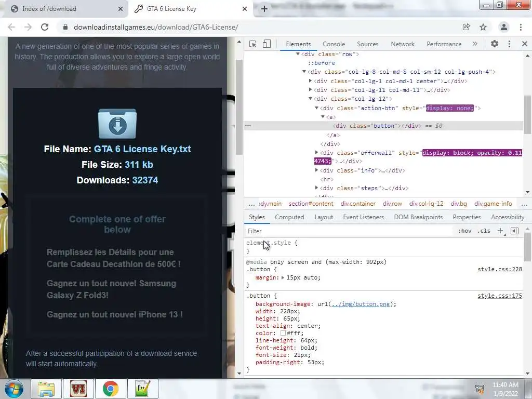The image size is (532, 399).
Task: Toggle the device toolbar icon
Action: pyautogui.click(x=267, y=44)
